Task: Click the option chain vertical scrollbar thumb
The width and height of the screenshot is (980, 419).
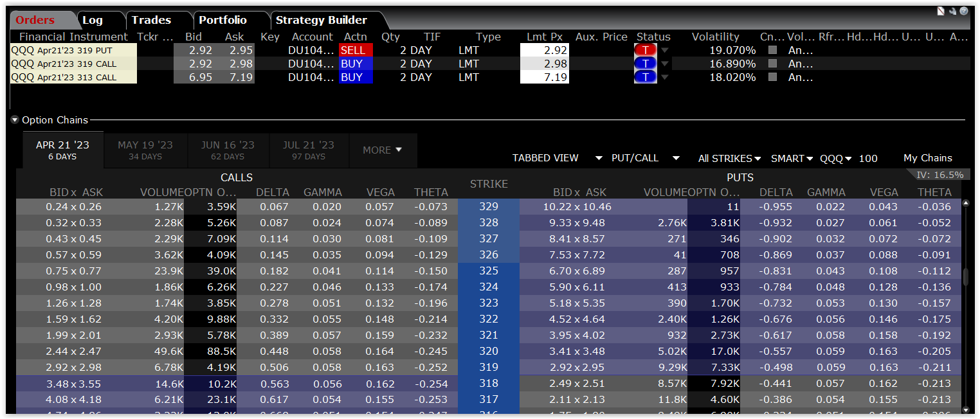Action: pos(966,276)
